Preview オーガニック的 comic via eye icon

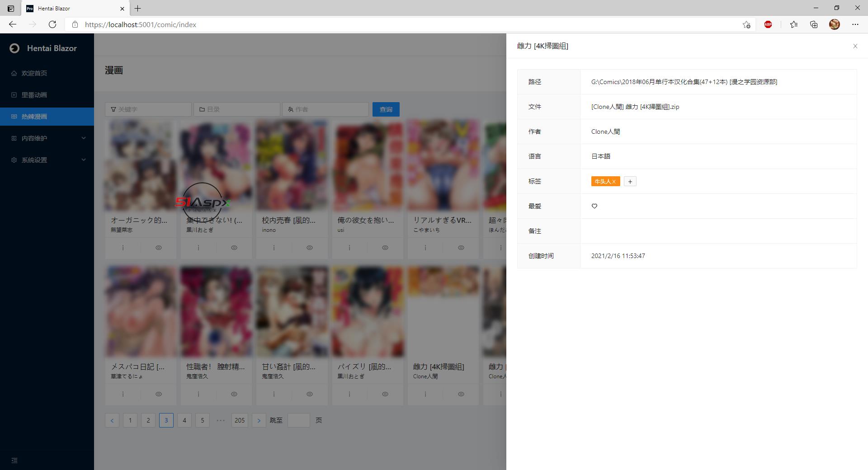coord(159,248)
